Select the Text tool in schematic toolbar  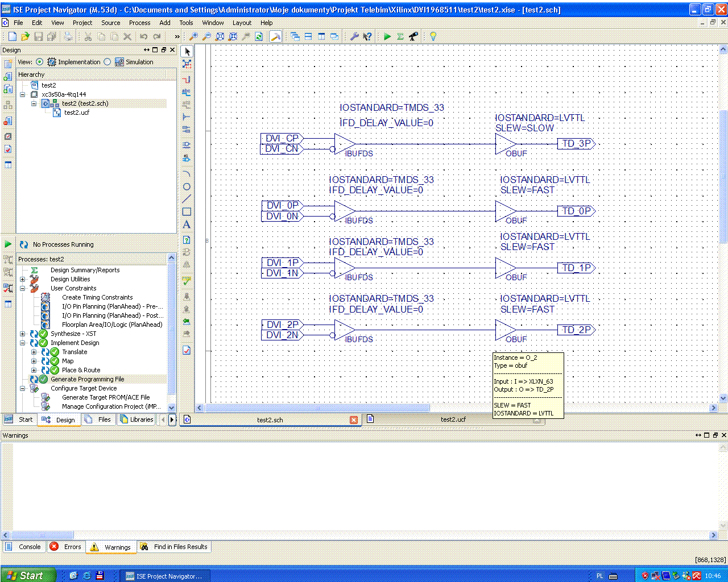pyautogui.click(x=187, y=225)
